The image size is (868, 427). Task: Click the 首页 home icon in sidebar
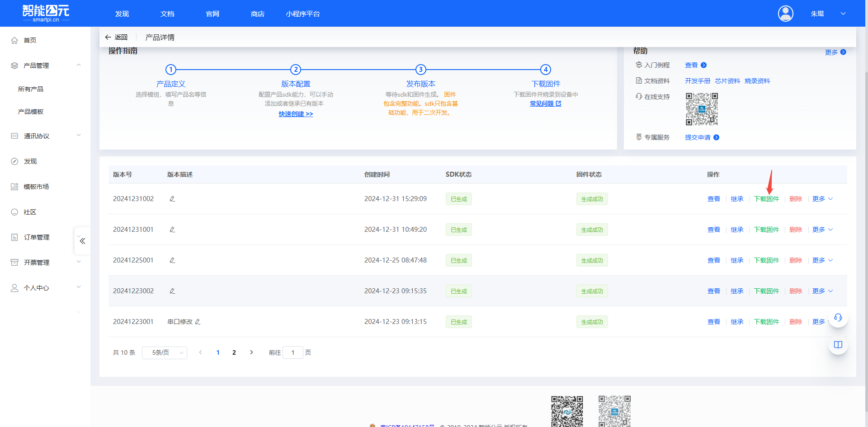(14, 40)
